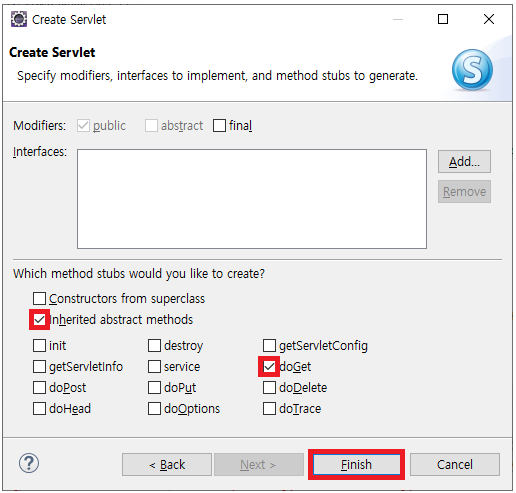Click Finish to create servlet
This screenshot has height=493, width=516.
click(356, 464)
